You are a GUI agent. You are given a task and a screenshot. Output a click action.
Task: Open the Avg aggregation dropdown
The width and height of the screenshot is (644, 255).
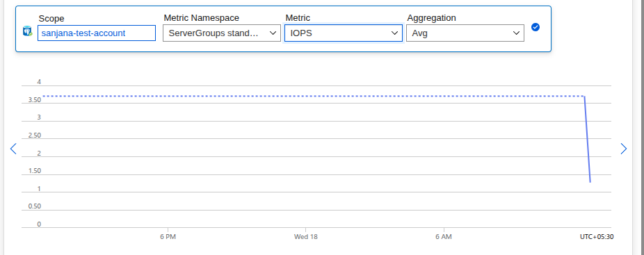click(465, 33)
